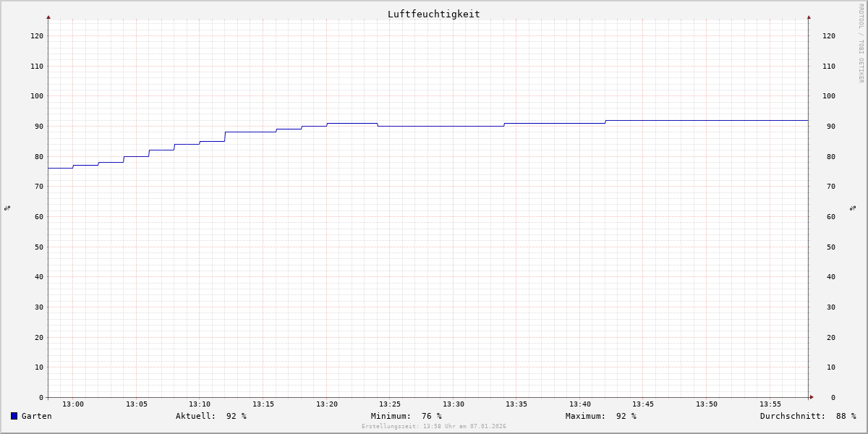868x434 pixels.
Task: Click the 13:20 time axis label
Action: [327, 404]
